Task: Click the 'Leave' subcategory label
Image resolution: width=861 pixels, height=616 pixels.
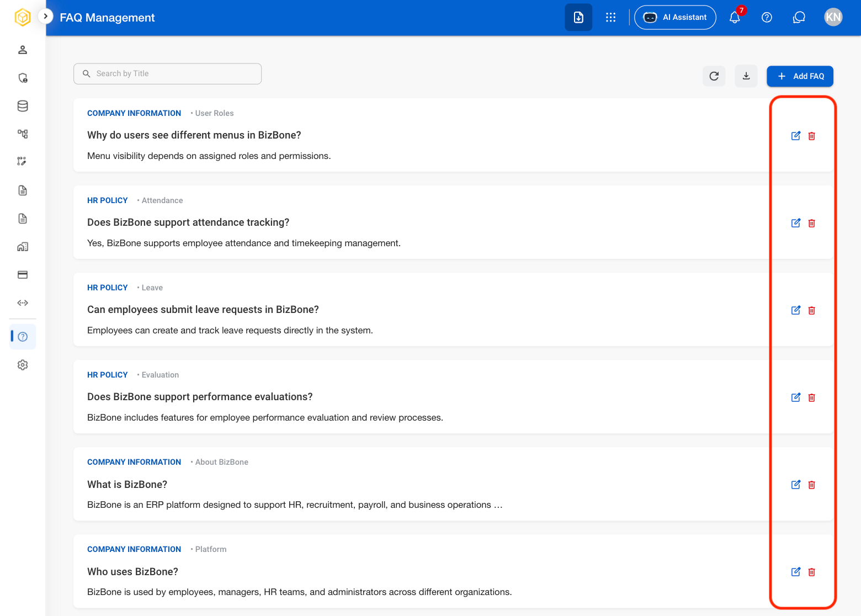Action: coord(152,288)
